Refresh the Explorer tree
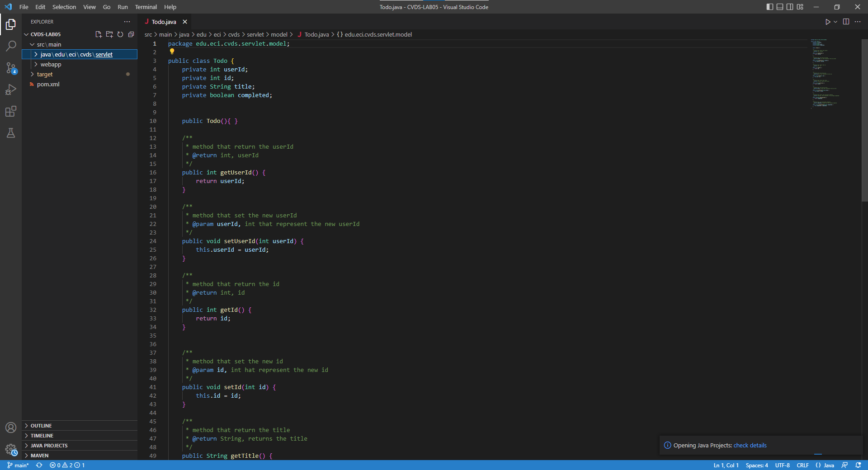This screenshot has height=470, width=868. [x=120, y=34]
